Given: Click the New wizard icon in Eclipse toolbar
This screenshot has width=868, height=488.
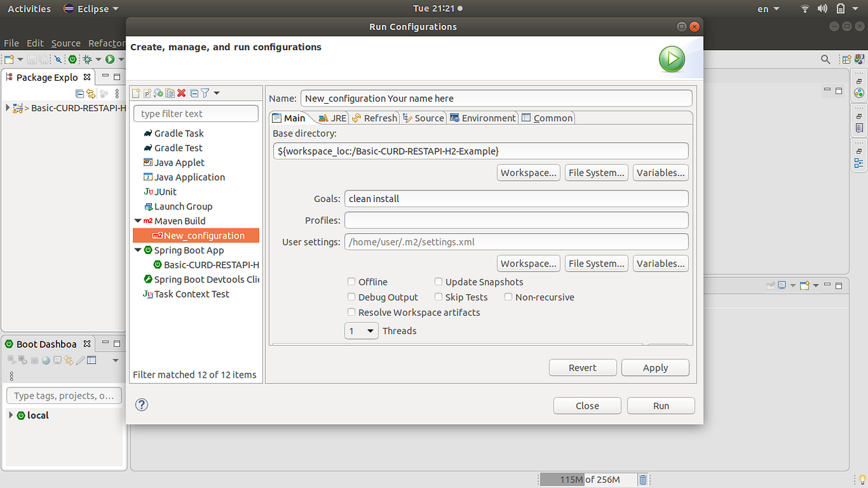Looking at the screenshot, I should pyautogui.click(x=9, y=60).
